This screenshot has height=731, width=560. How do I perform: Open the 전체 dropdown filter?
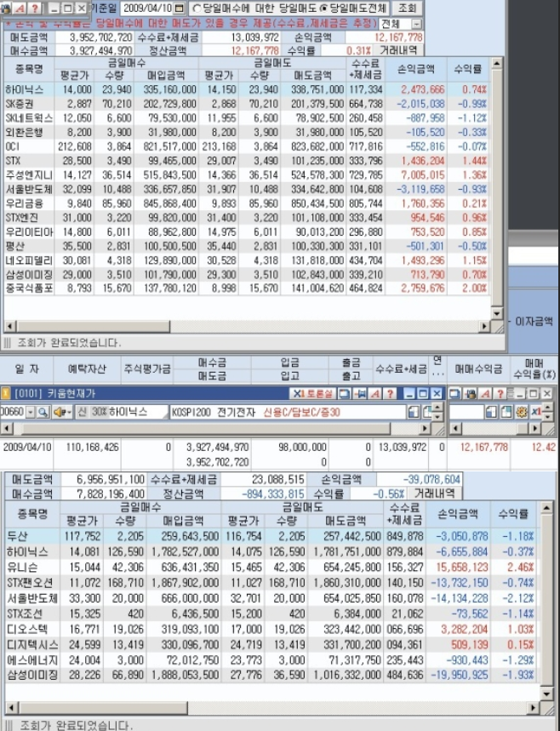pyautogui.click(x=416, y=24)
